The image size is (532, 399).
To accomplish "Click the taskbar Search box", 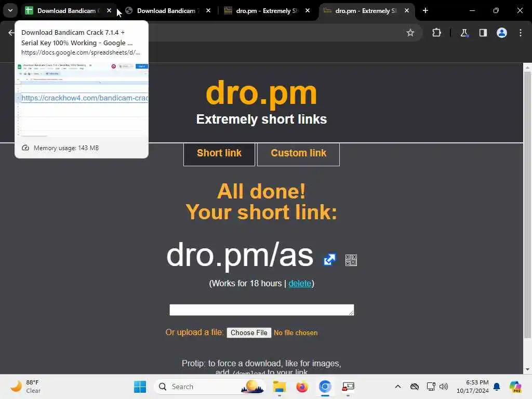I will click(210, 387).
